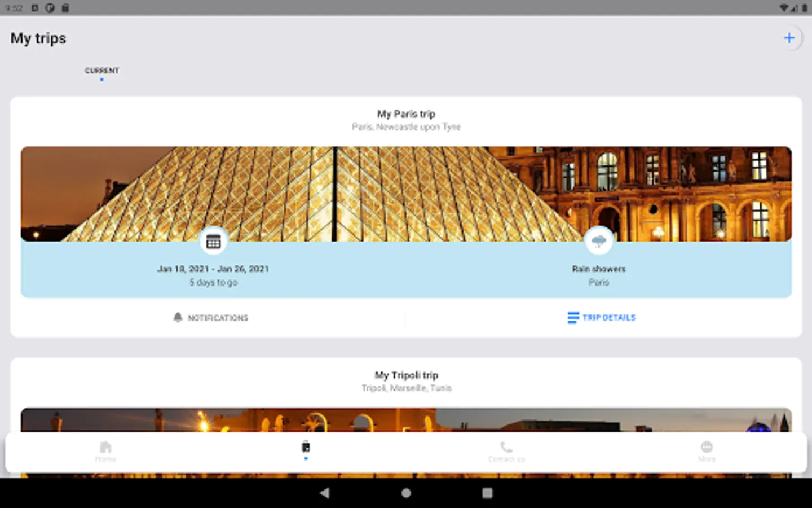Tap Android home circle button
The height and width of the screenshot is (508, 812).
pyautogui.click(x=406, y=493)
